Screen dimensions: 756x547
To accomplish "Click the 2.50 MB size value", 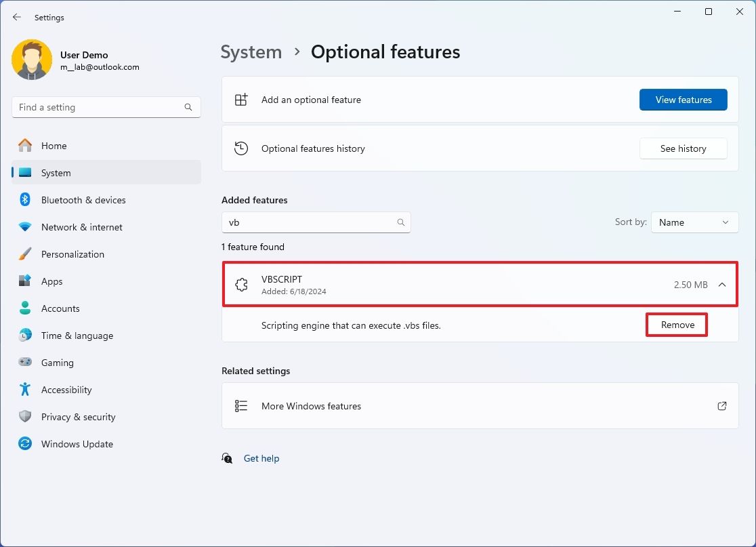I will pos(690,285).
